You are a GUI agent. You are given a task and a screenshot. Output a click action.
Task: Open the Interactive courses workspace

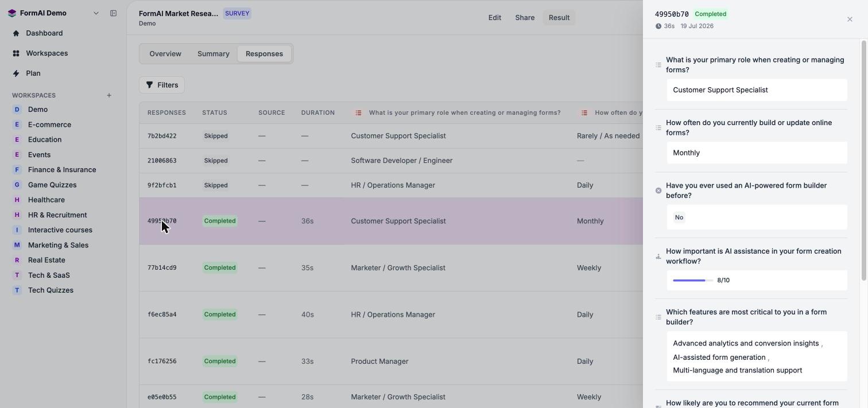click(x=60, y=230)
